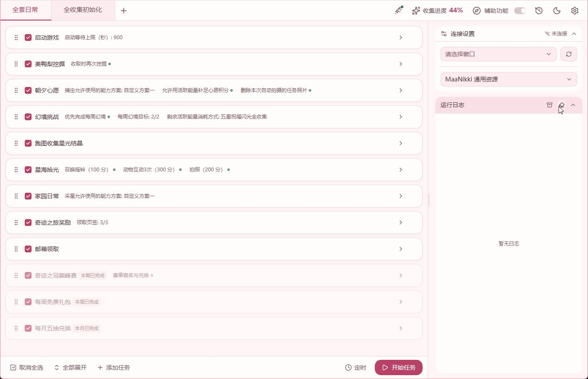Click 动物互动3次（300 分）option text
Screen dimensions: 588x379
150,170
